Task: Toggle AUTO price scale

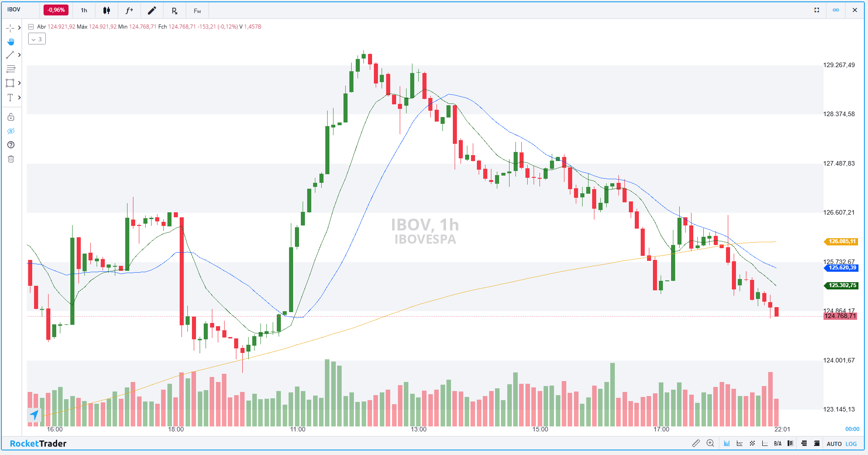Action: 834,444
